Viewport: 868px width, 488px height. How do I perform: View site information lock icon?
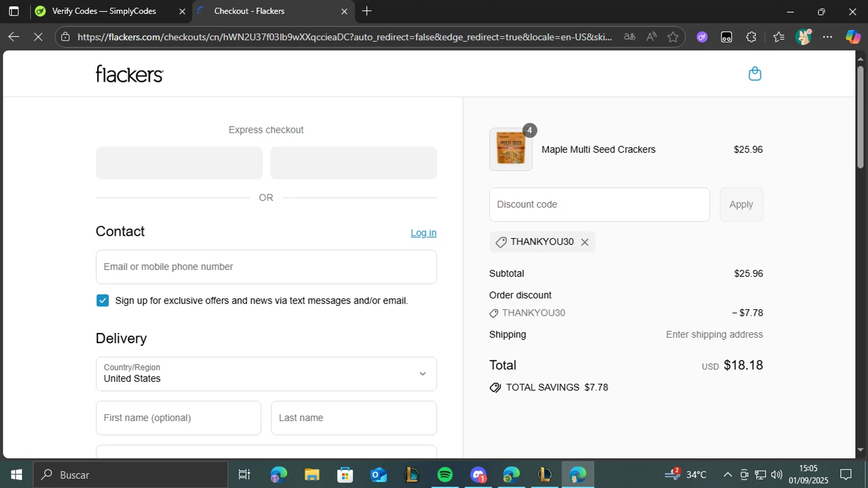(x=65, y=37)
